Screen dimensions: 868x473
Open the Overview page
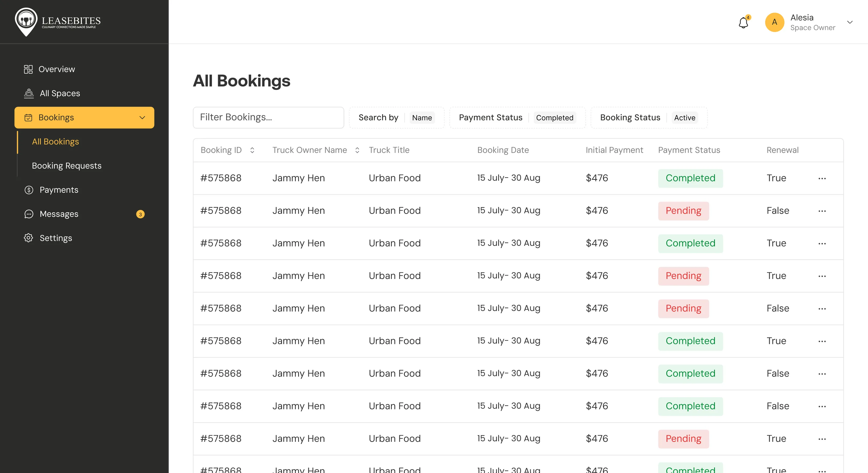(x=57, y=69)
